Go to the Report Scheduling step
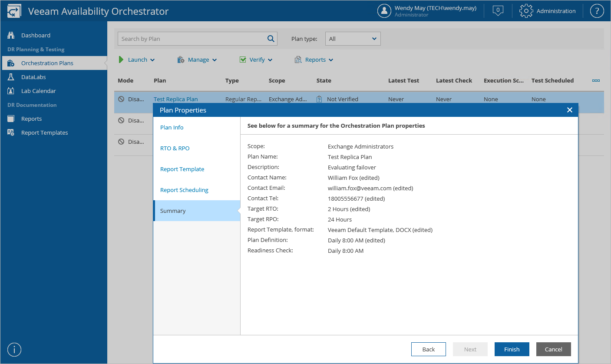This screenshot has height=364, width=611. coord(184,190)
